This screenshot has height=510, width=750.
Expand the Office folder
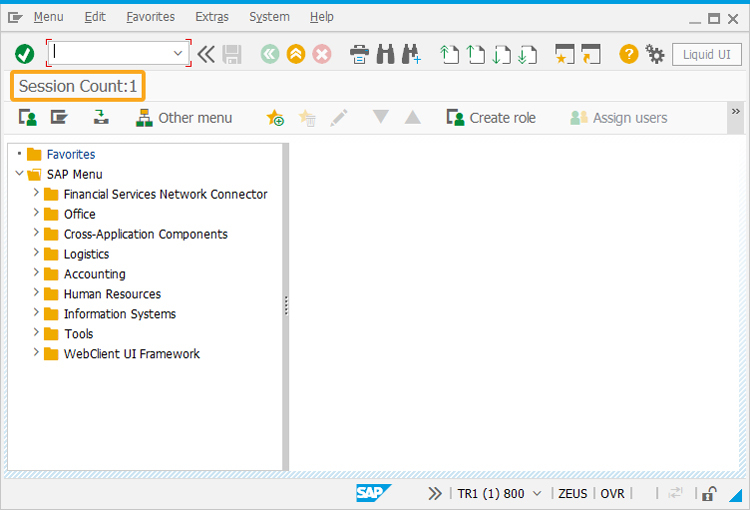36,212
